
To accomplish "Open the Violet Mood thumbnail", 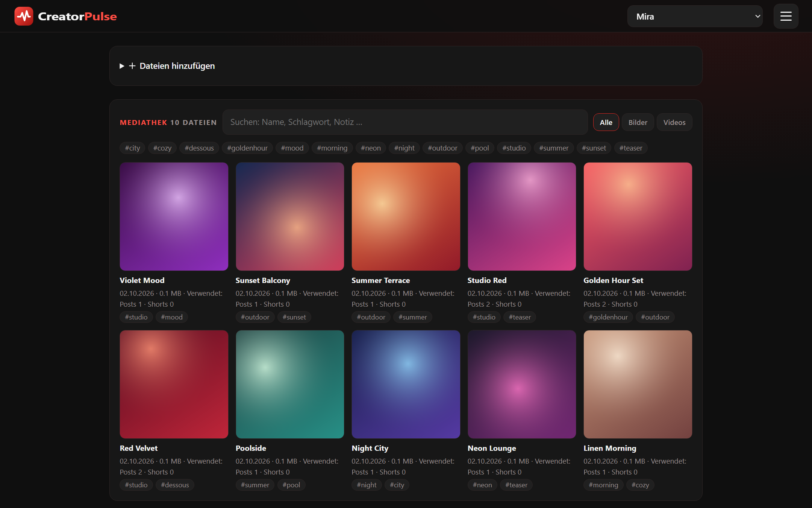I will pyautogui.click(x=174, y=216).
